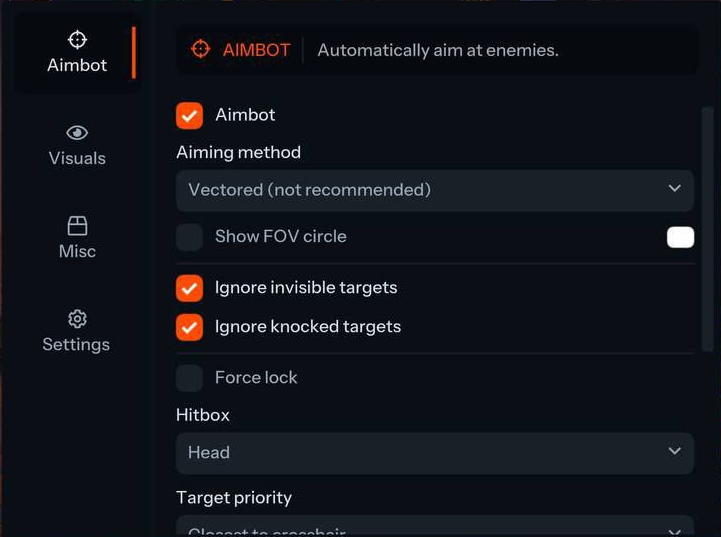The image size is (721, 537).
Task: Click the Settings gear icon
Action: [x=77, y=319]
